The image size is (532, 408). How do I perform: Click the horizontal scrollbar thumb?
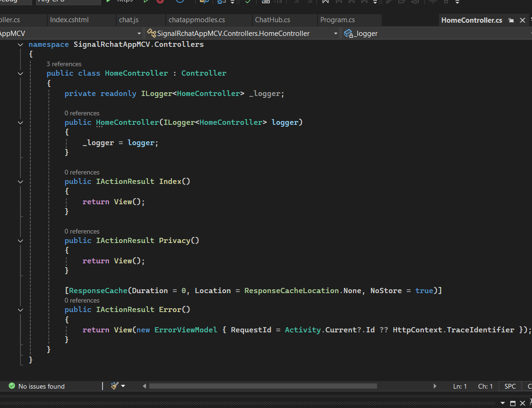[263, 386]
